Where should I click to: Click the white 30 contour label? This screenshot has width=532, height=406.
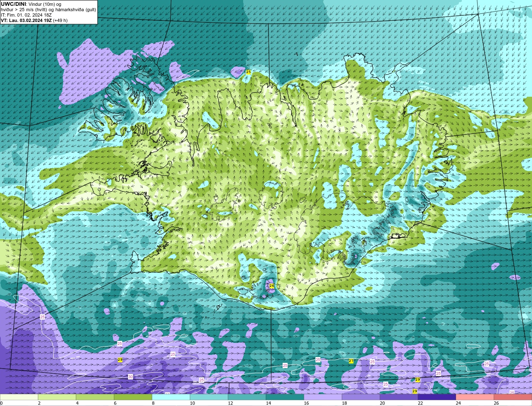[131, 377]
